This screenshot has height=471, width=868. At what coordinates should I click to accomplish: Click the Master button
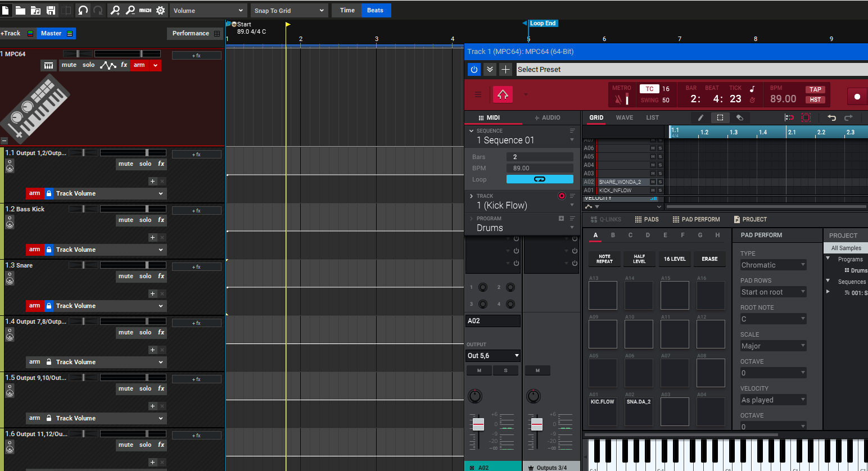pos(56,33)
